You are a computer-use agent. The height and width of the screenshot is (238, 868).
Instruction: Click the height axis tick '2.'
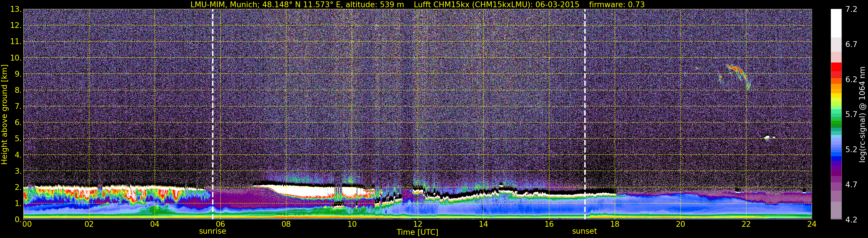(x=18, y=188)
